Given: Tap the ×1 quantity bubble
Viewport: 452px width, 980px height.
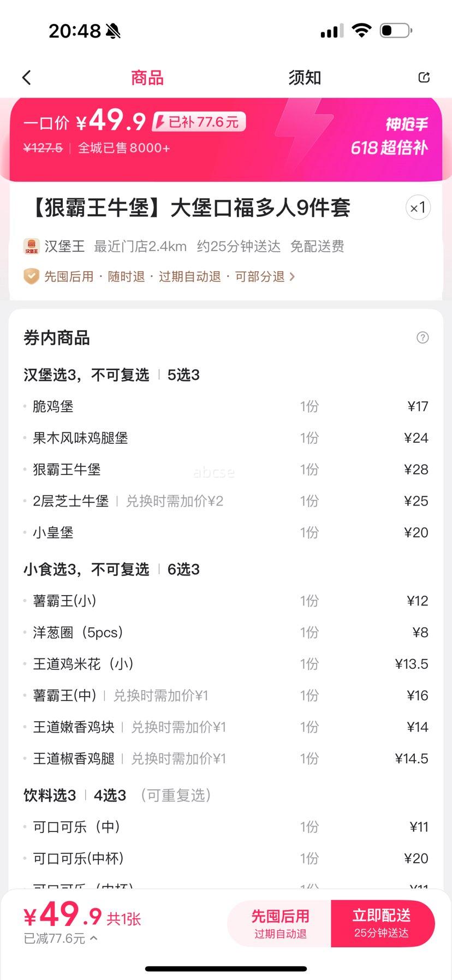Looking at the screenshot, I should click(418, 207).
